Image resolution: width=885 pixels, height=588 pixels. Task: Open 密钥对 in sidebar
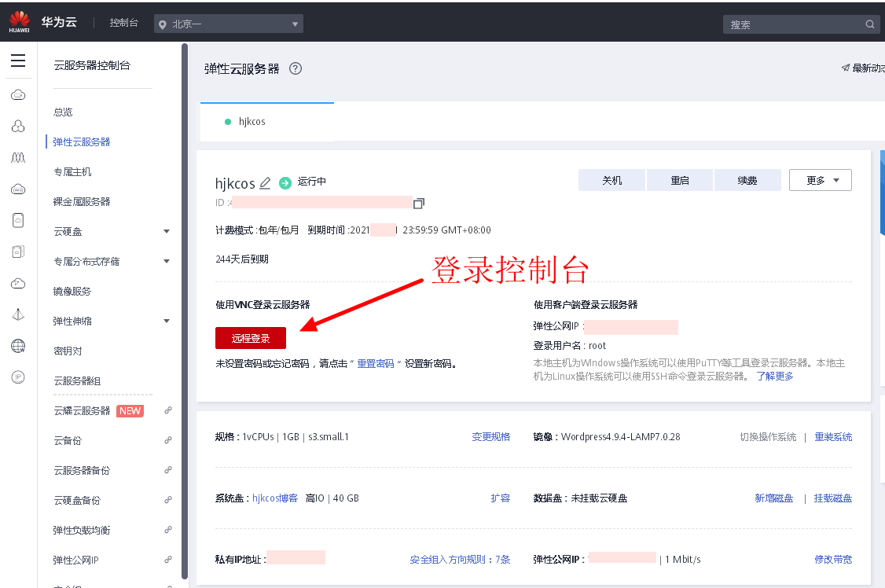[68, 351]
